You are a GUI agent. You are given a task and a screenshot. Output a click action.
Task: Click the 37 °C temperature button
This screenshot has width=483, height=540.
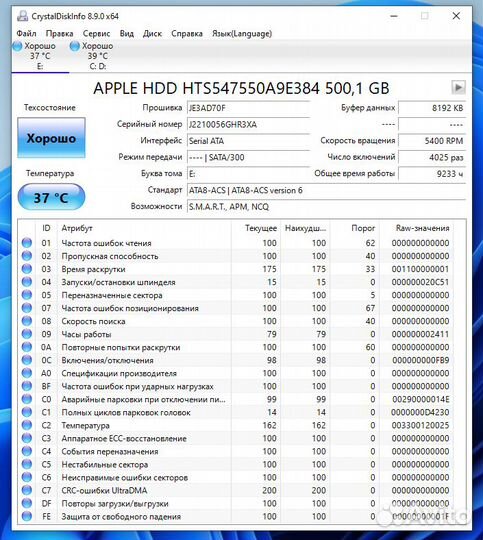pos(51,197)
